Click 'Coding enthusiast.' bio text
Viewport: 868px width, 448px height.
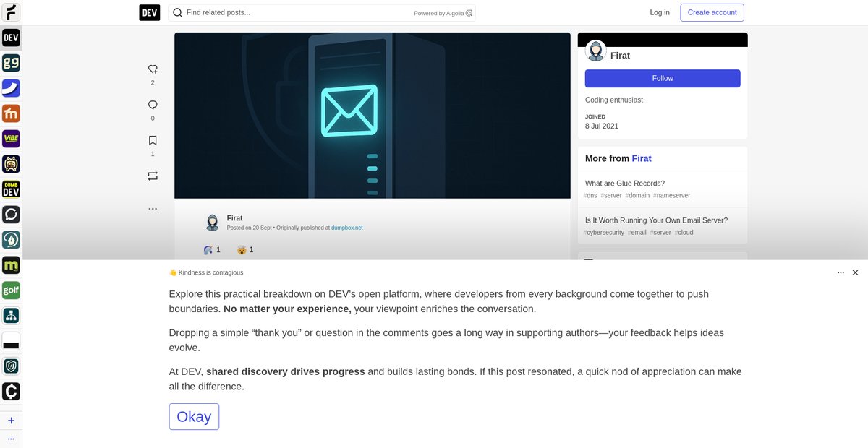point(615,100)
